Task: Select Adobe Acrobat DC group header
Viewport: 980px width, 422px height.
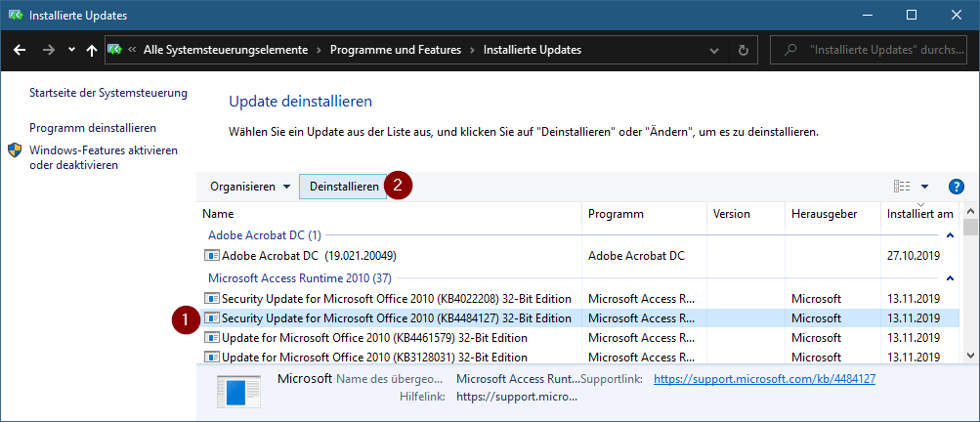Action: [x=264, y=235]
